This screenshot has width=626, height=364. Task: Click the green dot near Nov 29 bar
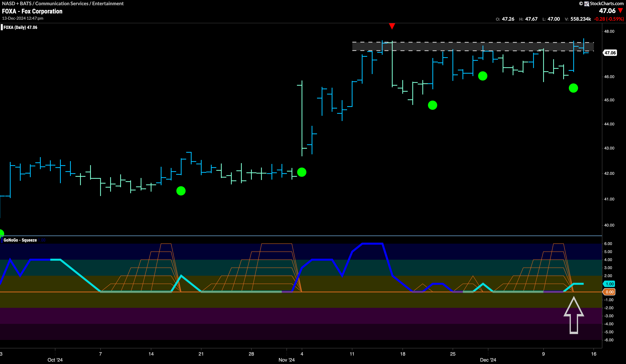click(483, 76)
